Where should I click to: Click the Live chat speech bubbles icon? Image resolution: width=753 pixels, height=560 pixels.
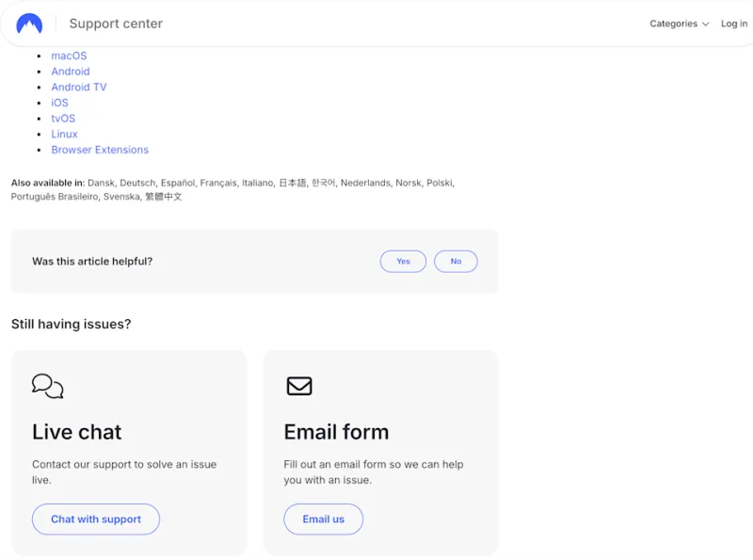(x=48, y=386)
